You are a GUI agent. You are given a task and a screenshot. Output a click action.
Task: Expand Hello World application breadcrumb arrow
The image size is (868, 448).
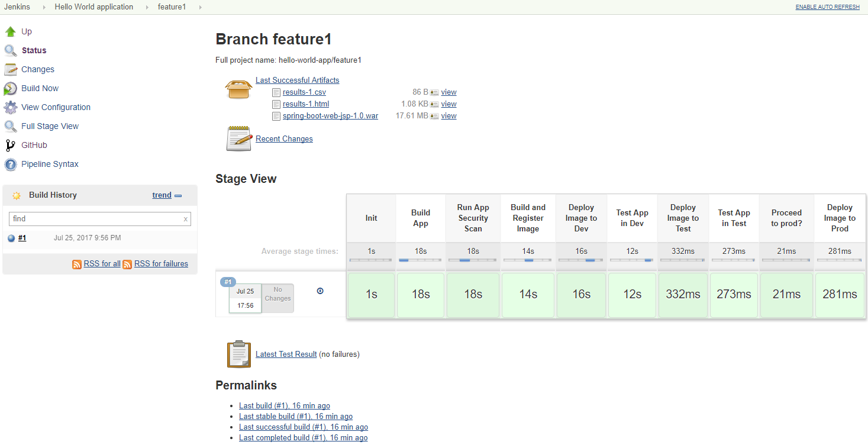[x=147, y=7]
